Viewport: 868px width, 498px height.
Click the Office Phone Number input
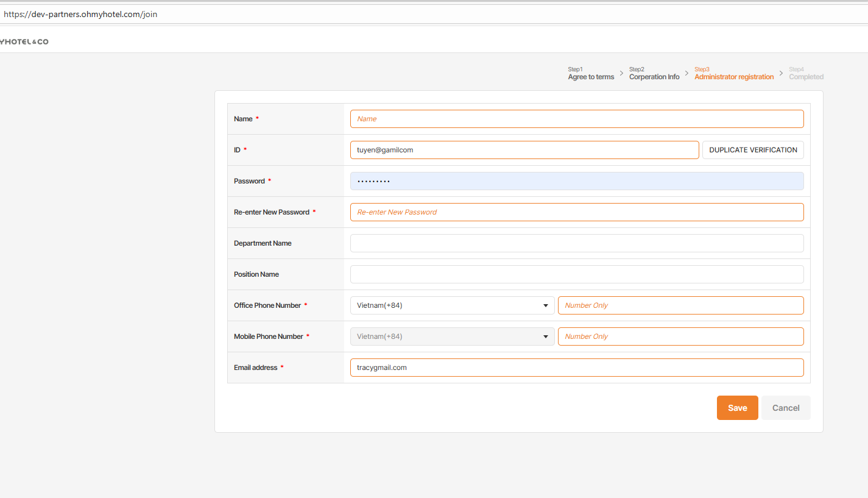[x=680, y=305]
